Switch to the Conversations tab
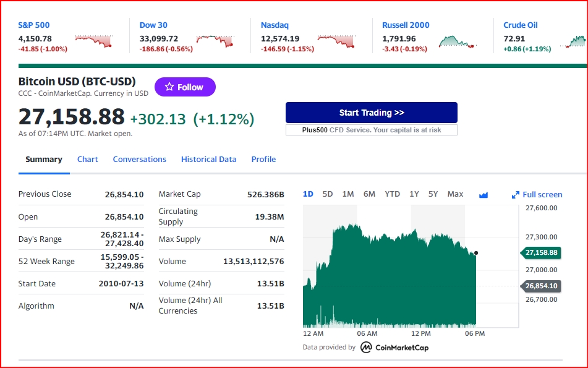The width and height of the screenshot is (588, 368). 140,159
